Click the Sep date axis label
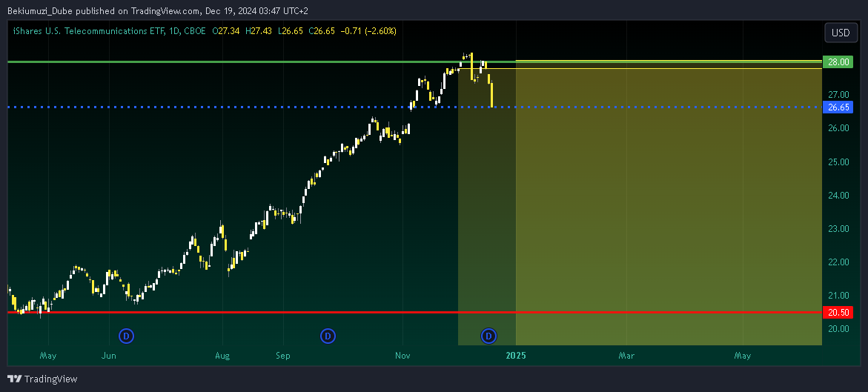Screen dimensions: 868x392 tap(283, 354)
